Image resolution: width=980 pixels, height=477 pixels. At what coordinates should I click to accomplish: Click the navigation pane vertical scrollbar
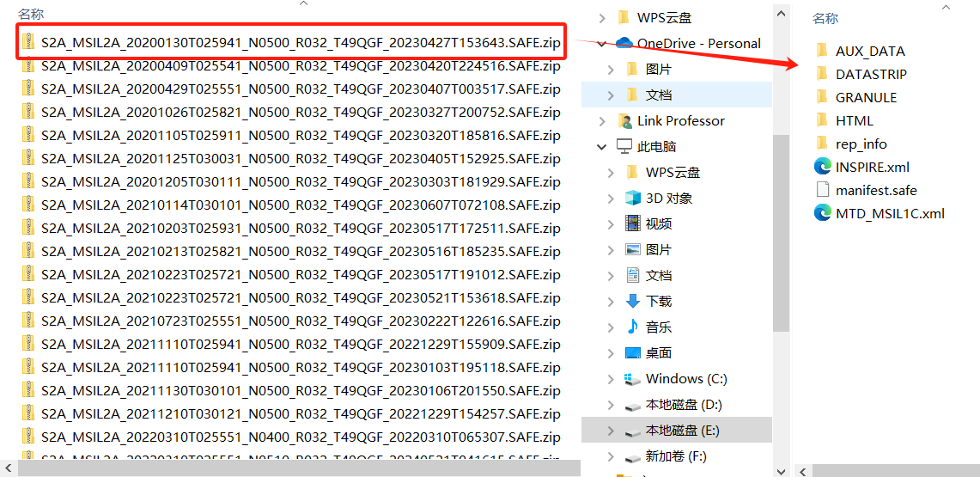[782, 239]
